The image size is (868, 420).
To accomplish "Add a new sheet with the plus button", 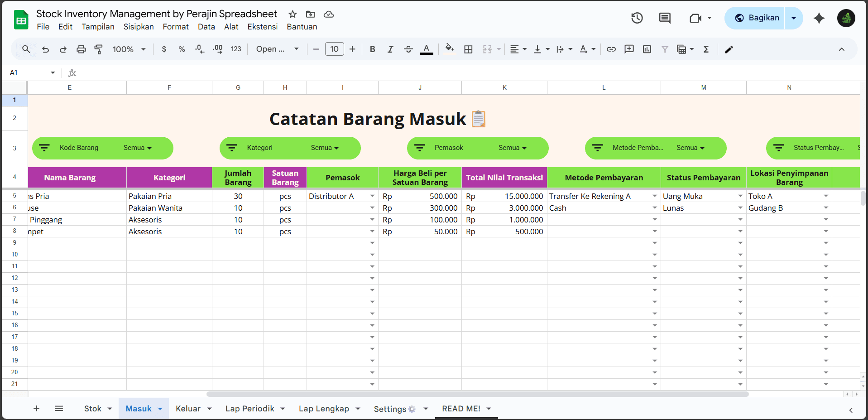I will pos(36,408).
